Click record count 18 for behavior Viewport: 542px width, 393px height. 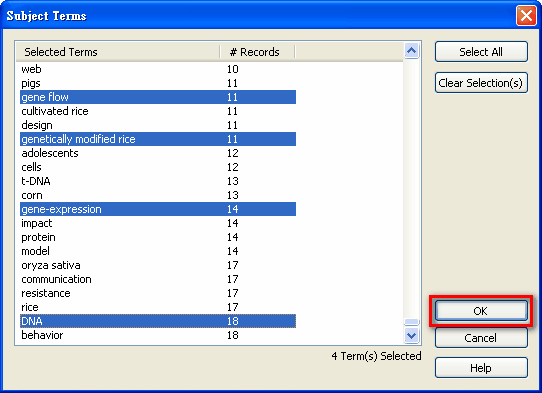pyautogui.click(x=233, y=335)
